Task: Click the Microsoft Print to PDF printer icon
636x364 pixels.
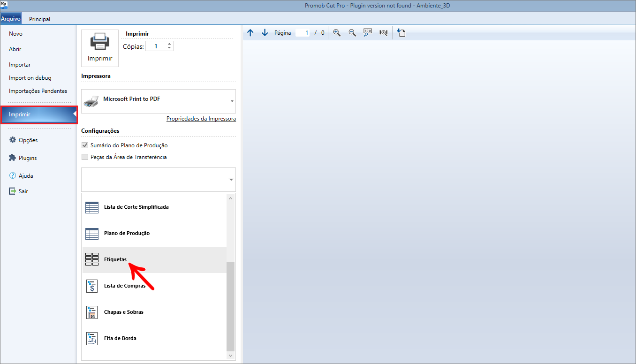Action: click(91, 101)
